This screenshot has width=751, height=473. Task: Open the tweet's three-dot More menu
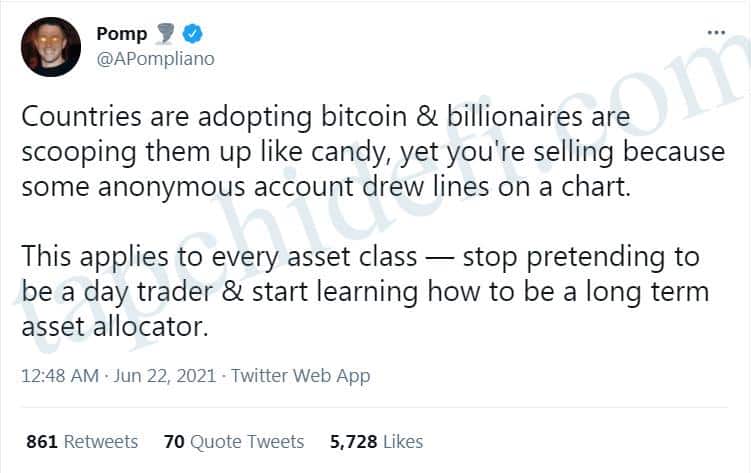[715, 32]
